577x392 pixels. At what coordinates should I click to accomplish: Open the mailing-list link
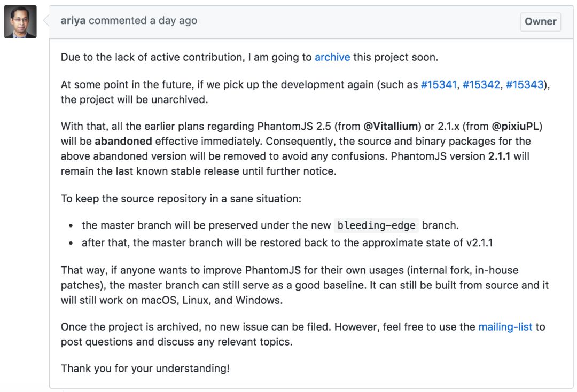coord(505,327)
